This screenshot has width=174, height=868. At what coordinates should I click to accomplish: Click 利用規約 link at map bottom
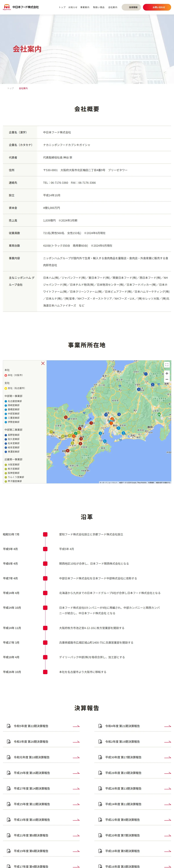pyautogui.click(x=151, y=482)
